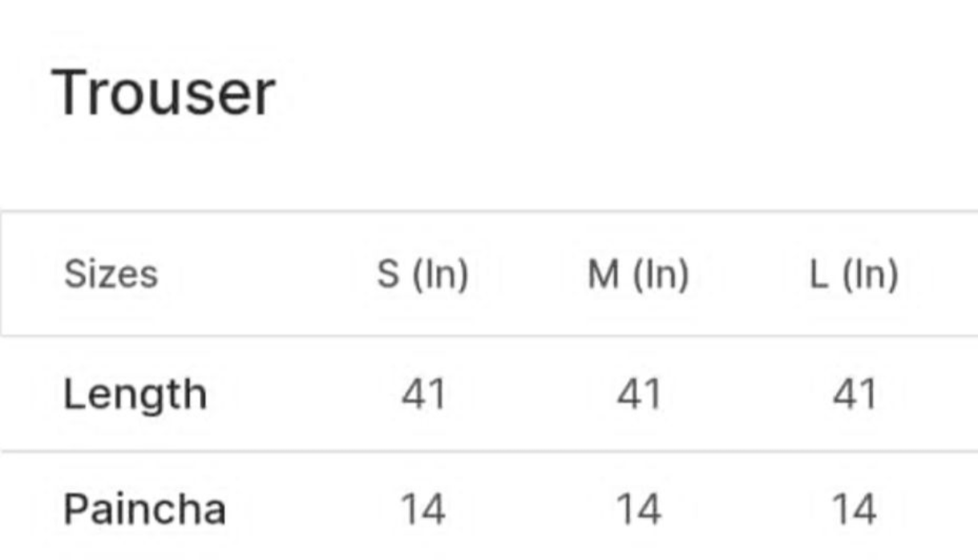
Task: Click the L (In) column header
Action: [855, 275]
